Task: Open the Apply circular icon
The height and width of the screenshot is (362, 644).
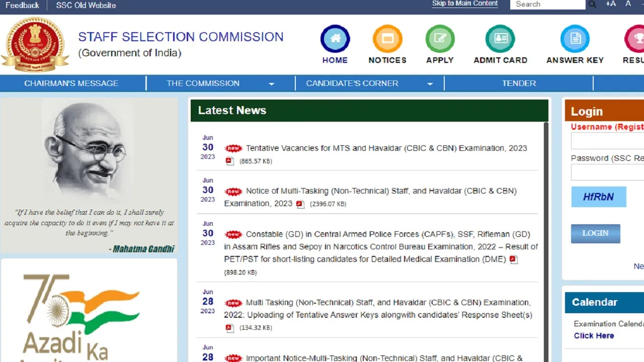Action: [440, 39]
